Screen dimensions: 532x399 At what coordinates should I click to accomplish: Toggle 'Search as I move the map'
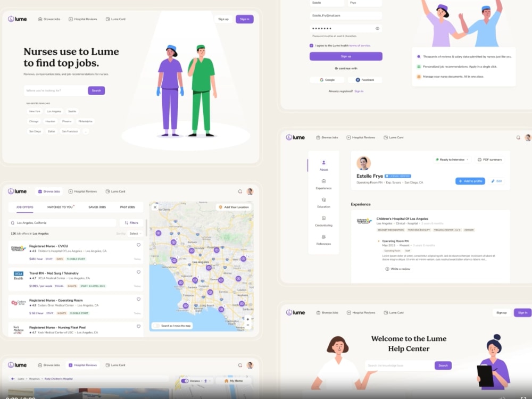click(x=156, y=326)
